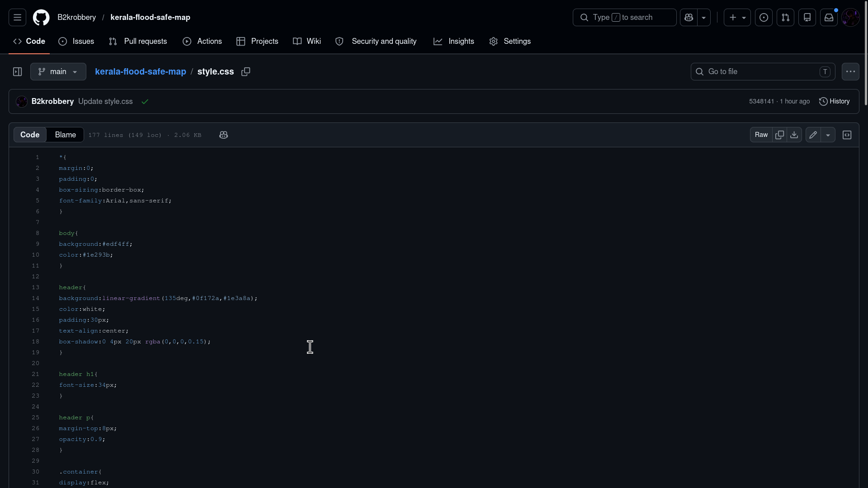Open the kerala-flood-safe-map repository header link

click(x=150, y=17)
